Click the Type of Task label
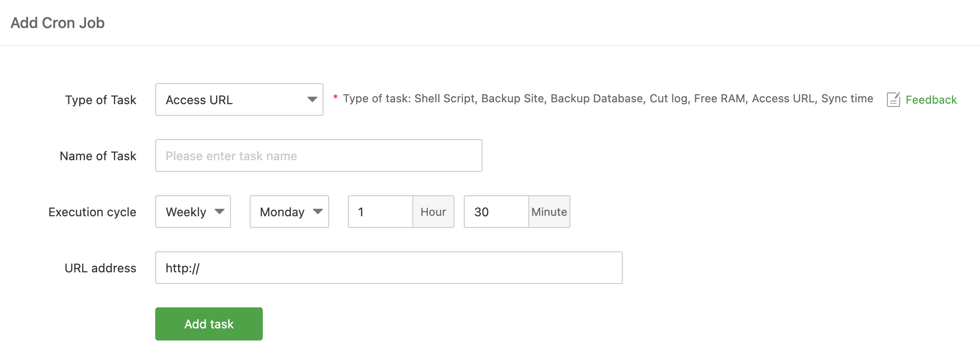 [x=101, y=100]
